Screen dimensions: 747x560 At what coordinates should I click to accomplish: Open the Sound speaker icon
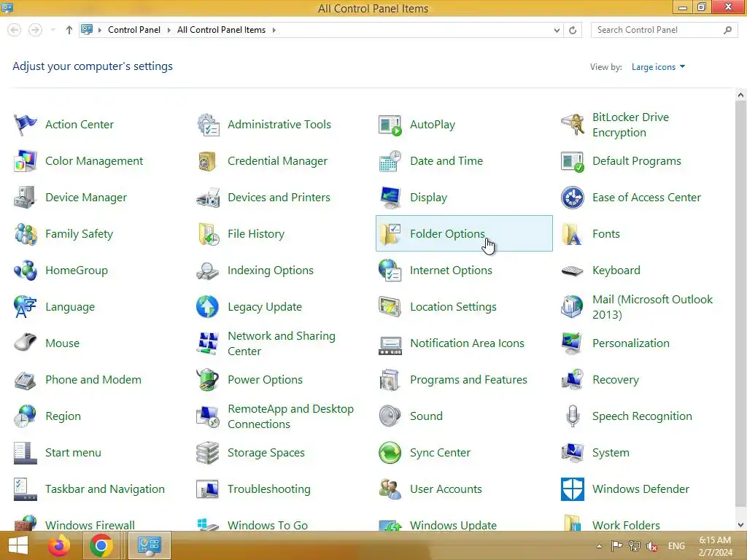tap(390, 416)
